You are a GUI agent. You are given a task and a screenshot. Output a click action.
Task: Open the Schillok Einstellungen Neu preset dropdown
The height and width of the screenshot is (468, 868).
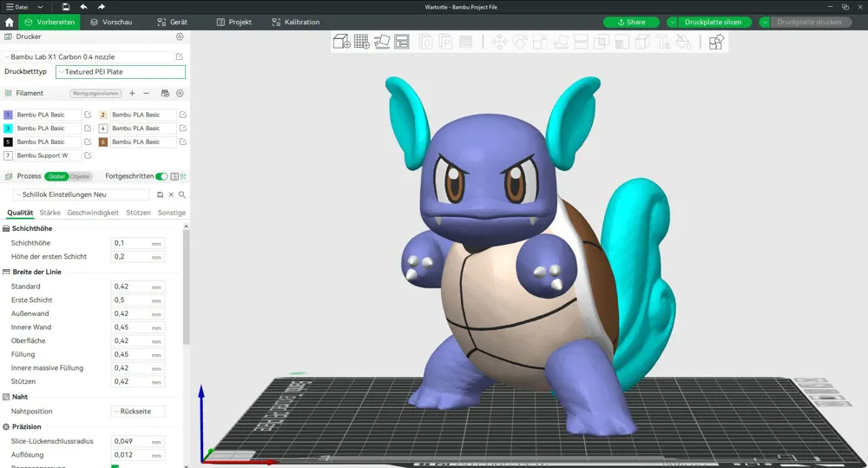click(x=82, y=194)
